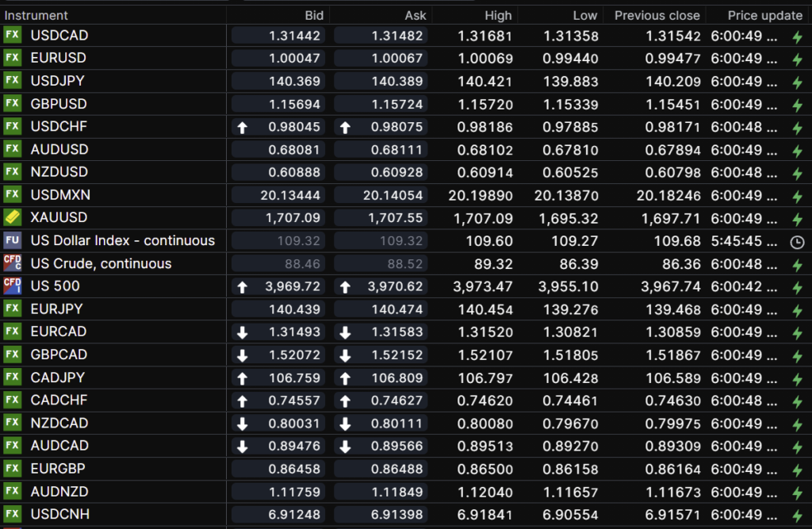Click the gold bar icon for XAUUSD
Screen dimensions: 812x529
tap(12, 217)
